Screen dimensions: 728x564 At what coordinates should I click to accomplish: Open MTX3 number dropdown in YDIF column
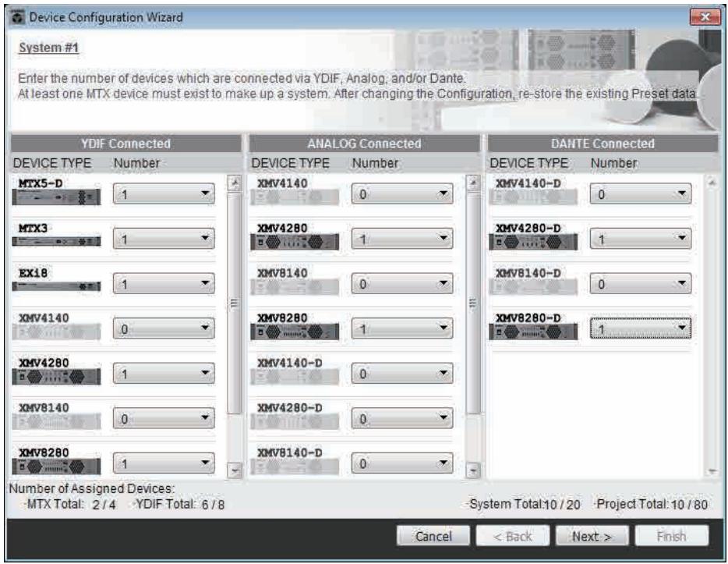point(164,239)
